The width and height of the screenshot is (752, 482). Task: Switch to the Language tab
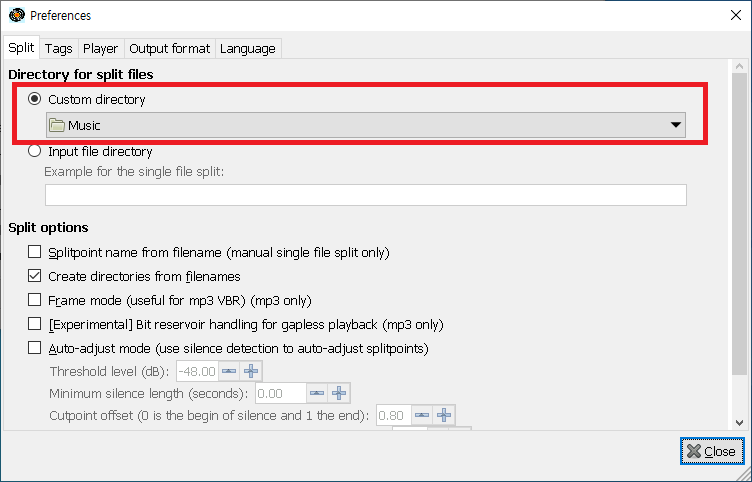tap(247, 48)
